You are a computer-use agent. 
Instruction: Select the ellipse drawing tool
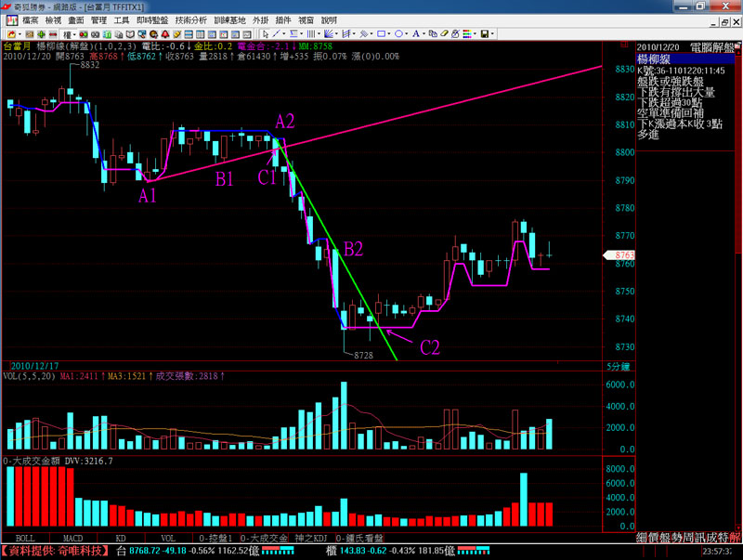click(399, 33)
